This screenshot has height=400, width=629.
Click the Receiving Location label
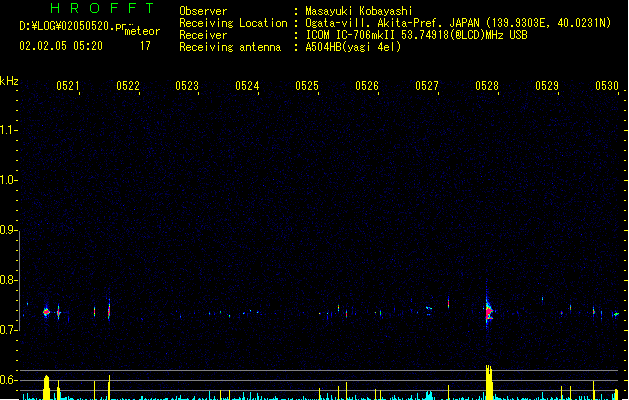coord(233,23)
